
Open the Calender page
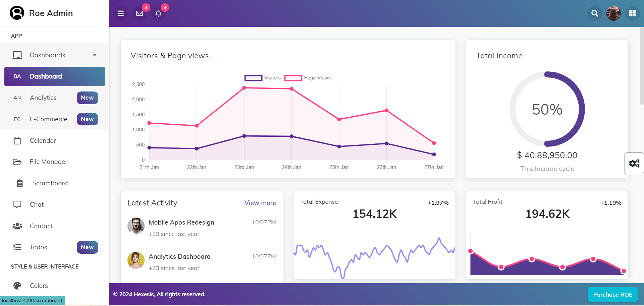43,140
